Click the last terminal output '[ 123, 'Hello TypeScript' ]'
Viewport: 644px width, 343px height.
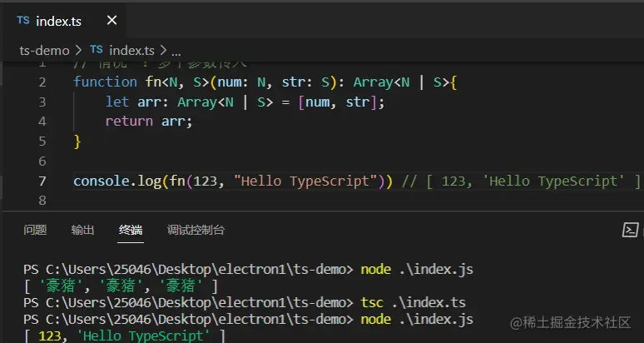[125, 336]
